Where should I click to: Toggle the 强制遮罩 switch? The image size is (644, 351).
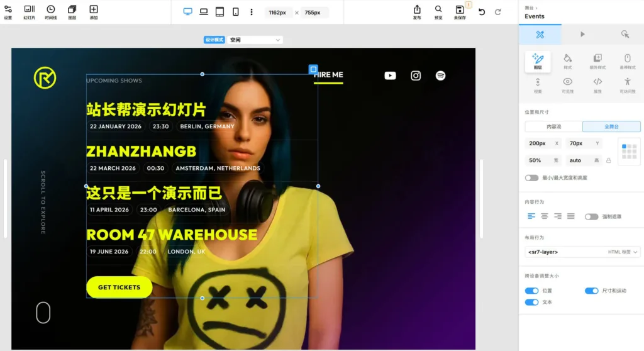pos(591,216)
